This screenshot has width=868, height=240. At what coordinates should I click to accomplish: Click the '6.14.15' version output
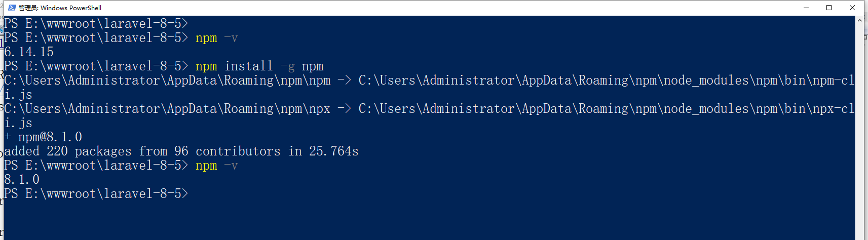click(x=29, y=52)
